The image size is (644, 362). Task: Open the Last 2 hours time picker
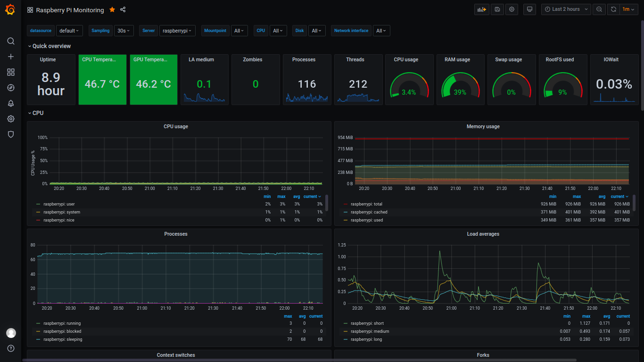[x=566, y=9]
